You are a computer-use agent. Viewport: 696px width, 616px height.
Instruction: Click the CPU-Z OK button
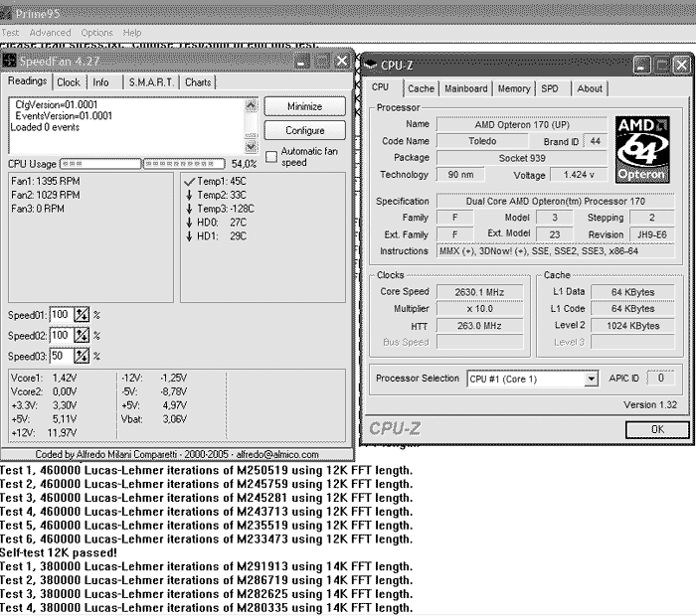click(657, 429)
